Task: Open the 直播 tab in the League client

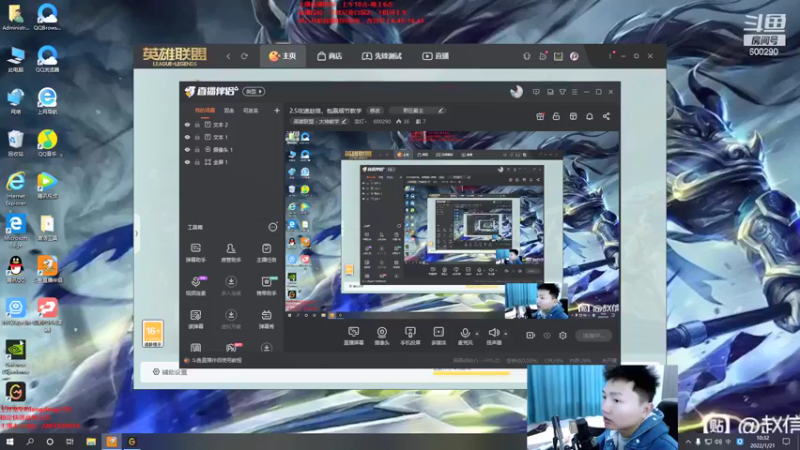Action: point(435,56)
